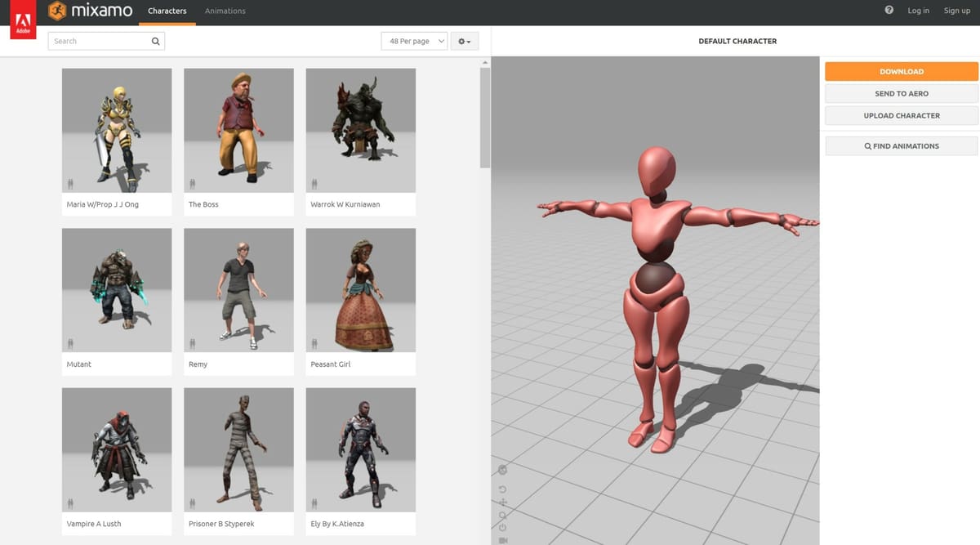Select the Maria W/Prop J J Ong thumbnail
Viewport: 980px width, 545px height.
coord(117,131)
